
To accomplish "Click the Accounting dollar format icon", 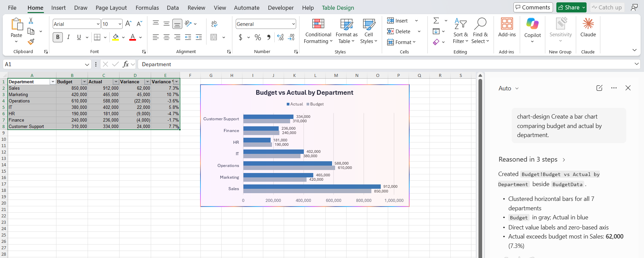I will coord(240,37).
